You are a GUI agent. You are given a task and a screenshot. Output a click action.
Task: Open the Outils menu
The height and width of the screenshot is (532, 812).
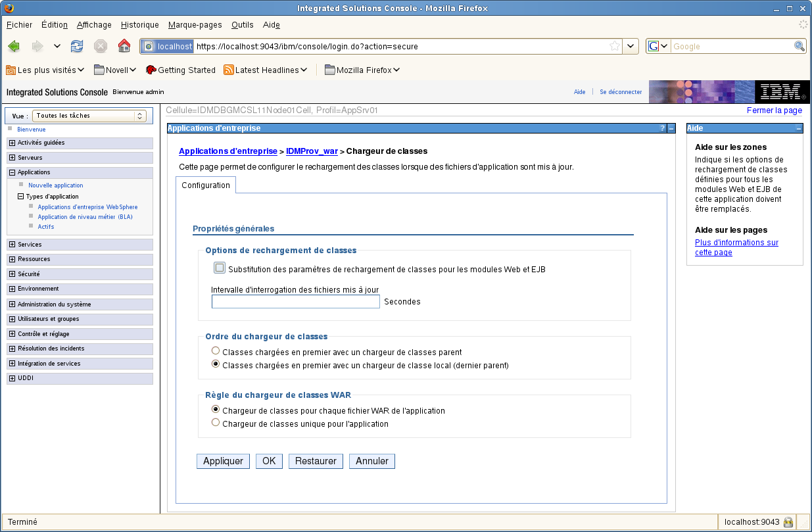243,25
